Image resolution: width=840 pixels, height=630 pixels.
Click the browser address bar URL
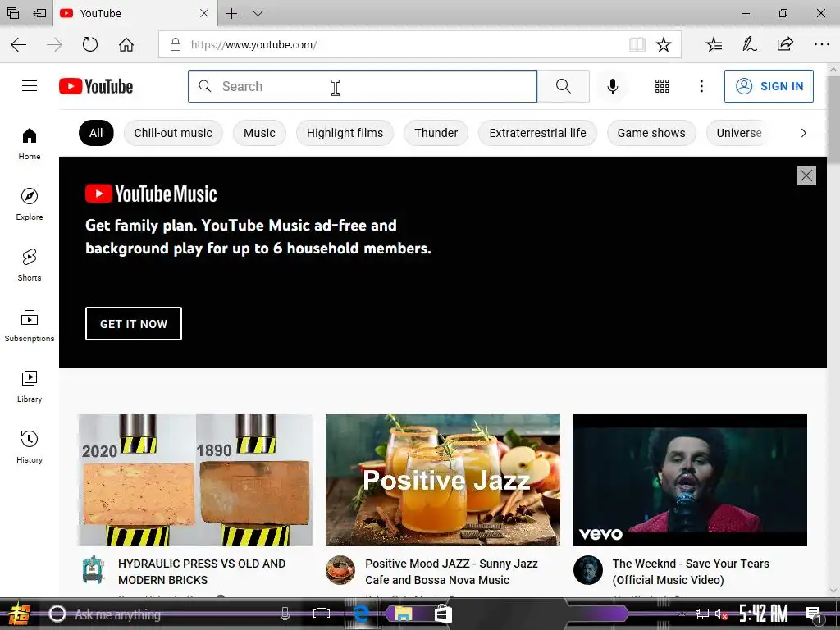[253, 44]
